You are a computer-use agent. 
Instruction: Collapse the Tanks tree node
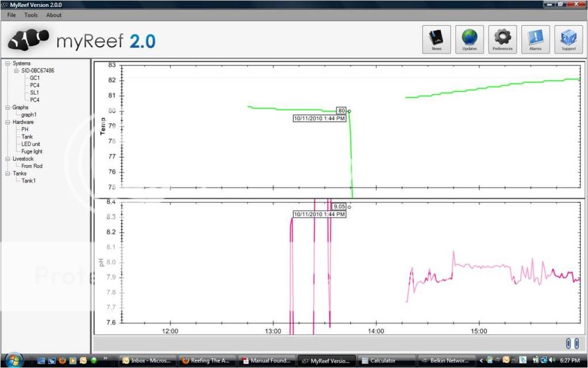click(x=7, y=173)
